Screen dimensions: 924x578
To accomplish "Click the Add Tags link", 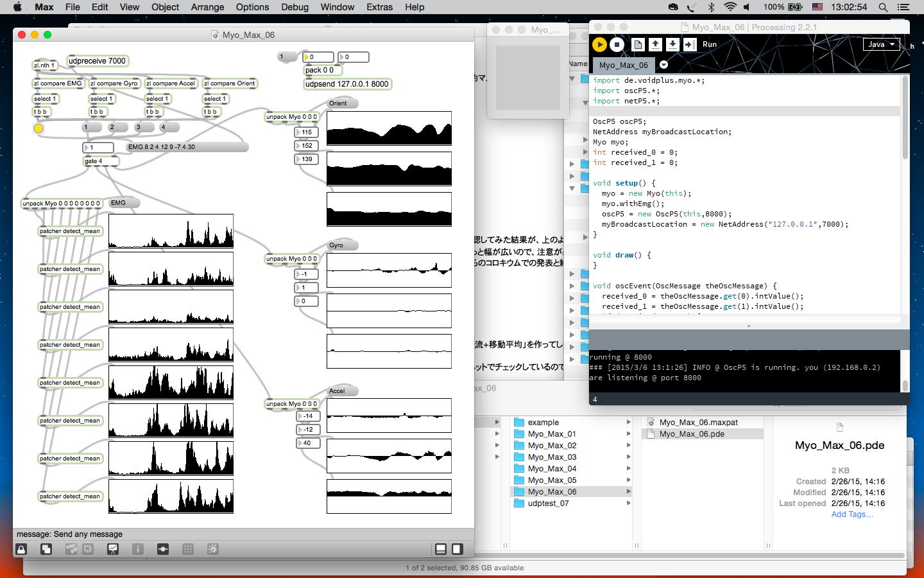I will click(851, 514).
